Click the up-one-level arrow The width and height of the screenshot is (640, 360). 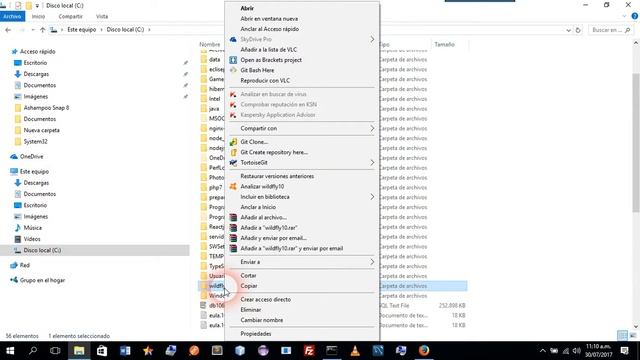click(x=42, y=30)
